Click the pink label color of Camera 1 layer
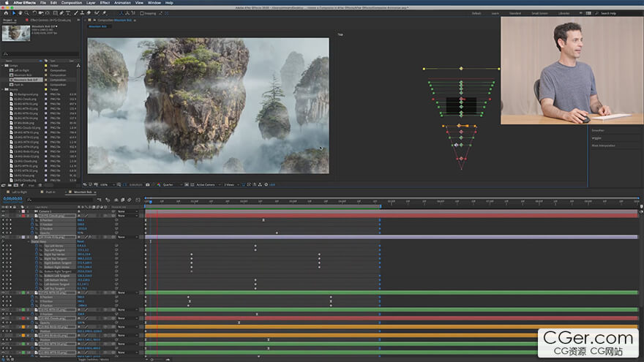Screen dimensions: 644x362 click(x=23, y=211)
